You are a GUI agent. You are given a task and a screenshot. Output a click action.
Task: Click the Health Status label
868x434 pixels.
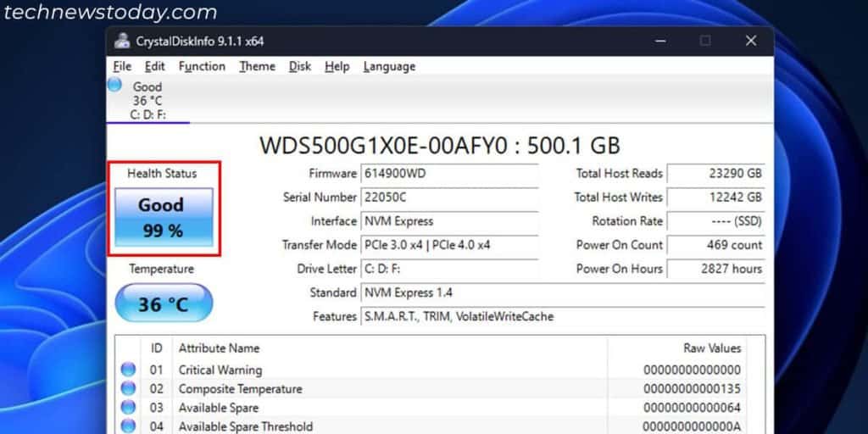click(x=162, y=173)
